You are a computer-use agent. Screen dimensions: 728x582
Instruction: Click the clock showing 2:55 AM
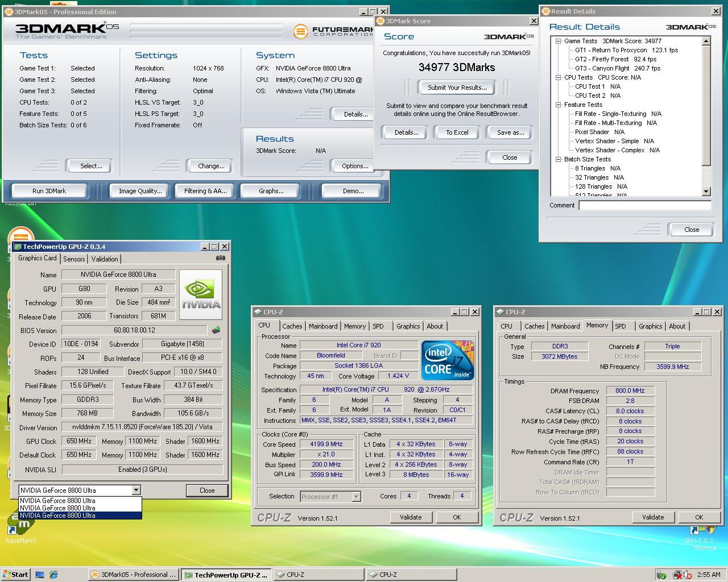coord(709,575)
